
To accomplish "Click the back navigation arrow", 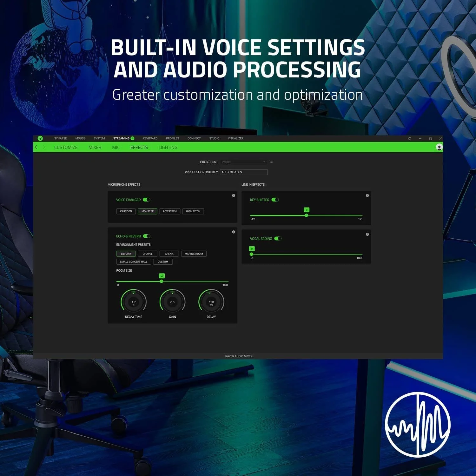I will [36, 147].
